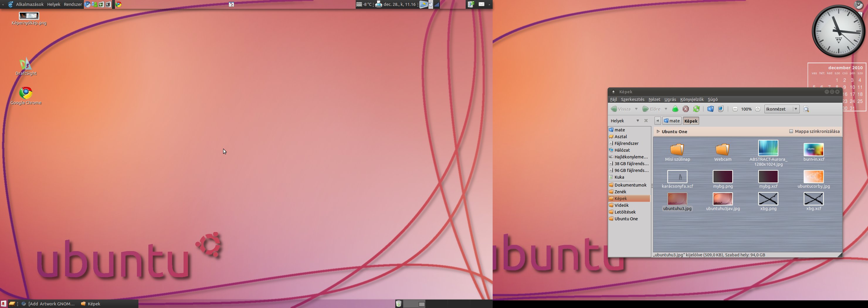Select xbg.png thumbnail

(768, 199)
